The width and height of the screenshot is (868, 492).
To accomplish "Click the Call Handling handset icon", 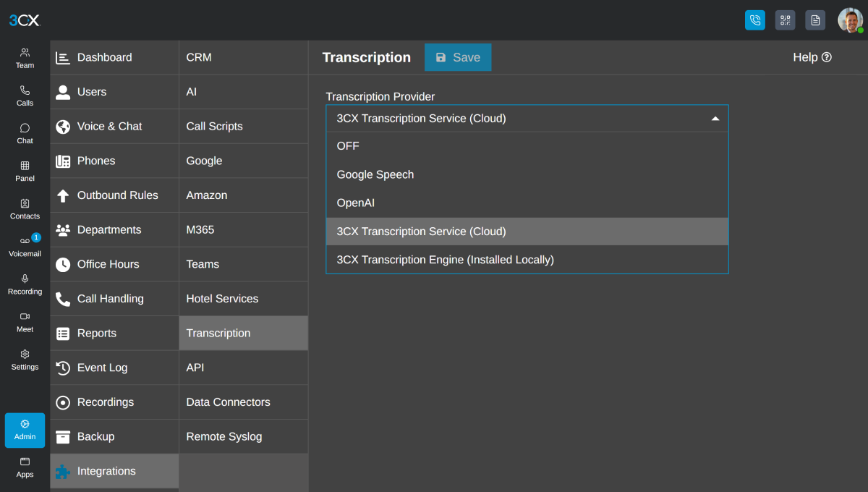I will (63, 299).
